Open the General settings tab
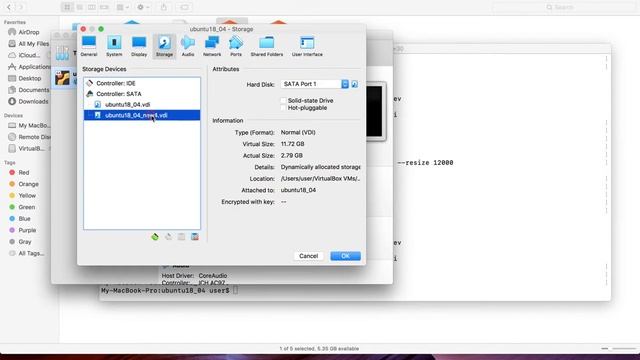 [89, 46]
